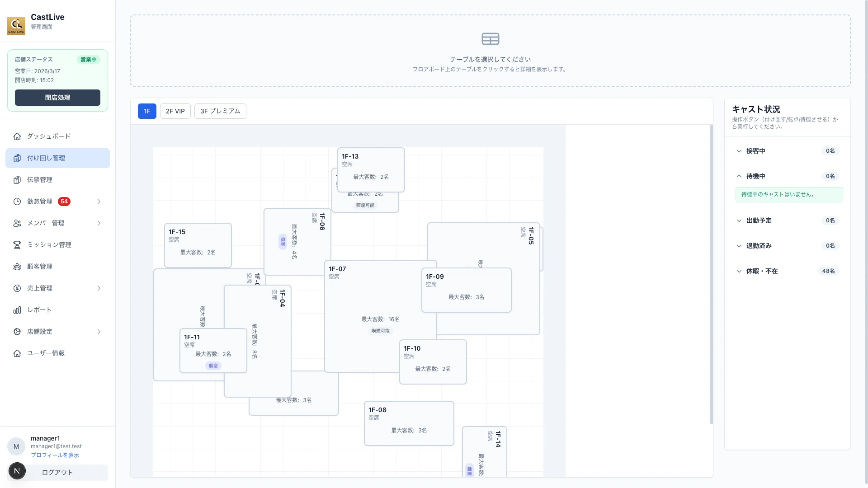This screenshot has height=488, width=868.
Task: Expand the 休暇・不在 cast section
Action: (x=739, y=271)
